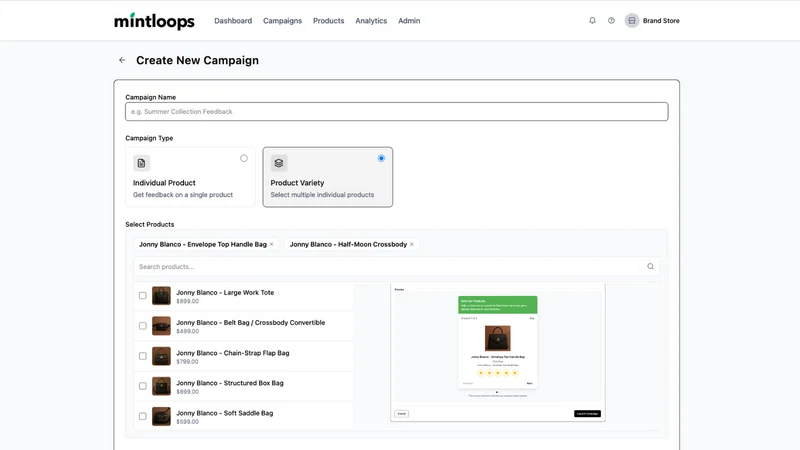The width and height of the screenshot is (800, 450).
Task: Click 'Jonny Blanco - Large Work Tote' name
Action: tap(225, 292)
